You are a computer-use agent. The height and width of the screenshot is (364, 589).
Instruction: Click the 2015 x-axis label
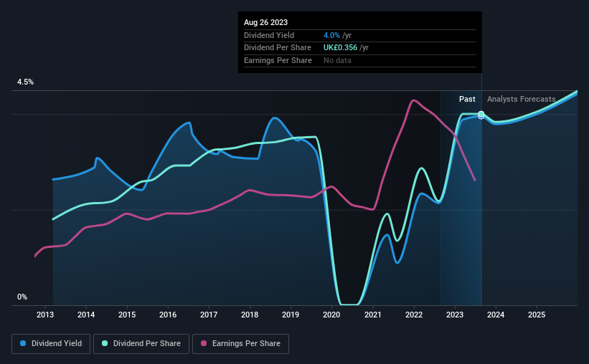[127, 315]
